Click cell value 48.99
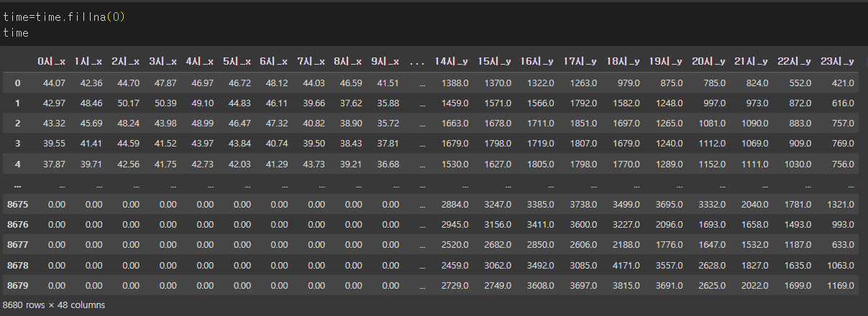This screenshot has height=316, width=868. (202, 124)
